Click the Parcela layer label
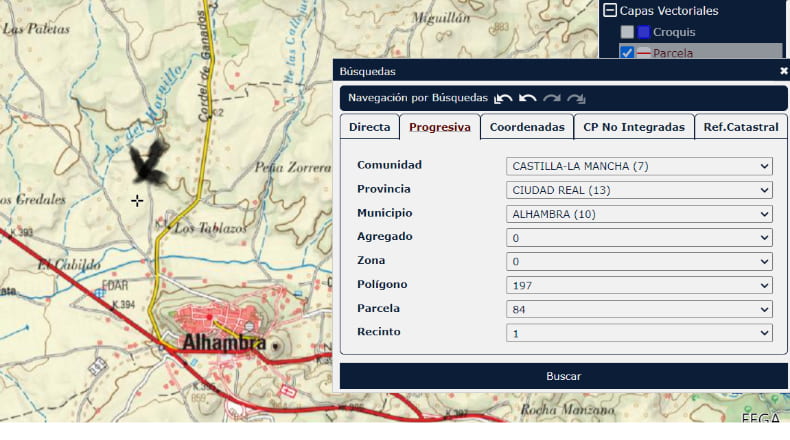Image resolution: width=790 pixels, height=440 pixels. [673, 52]
